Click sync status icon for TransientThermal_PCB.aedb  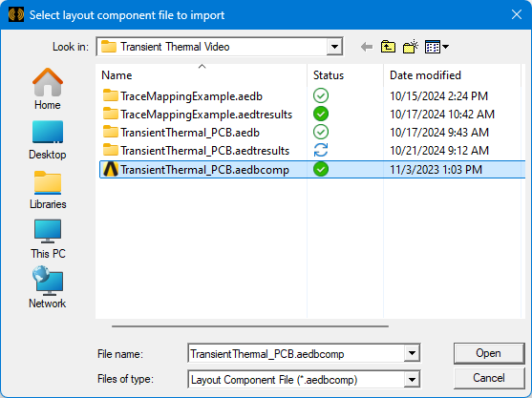pyautogui.click(x=321, y=132)
